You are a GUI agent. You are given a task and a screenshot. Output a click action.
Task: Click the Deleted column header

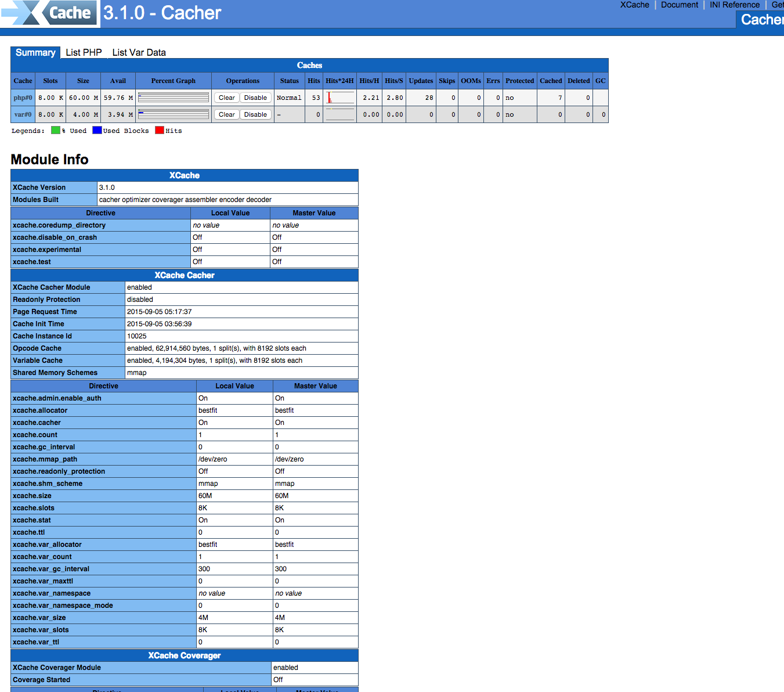(579, 81)
